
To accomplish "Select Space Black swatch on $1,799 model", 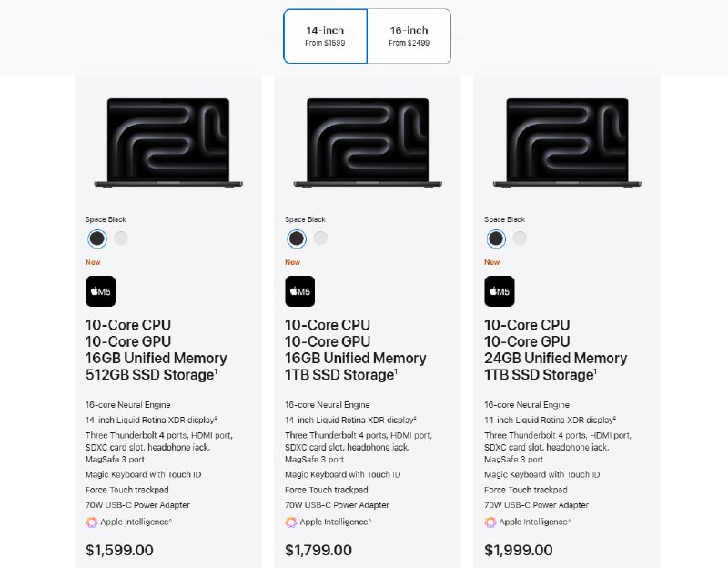I will (x=297, y=238).
